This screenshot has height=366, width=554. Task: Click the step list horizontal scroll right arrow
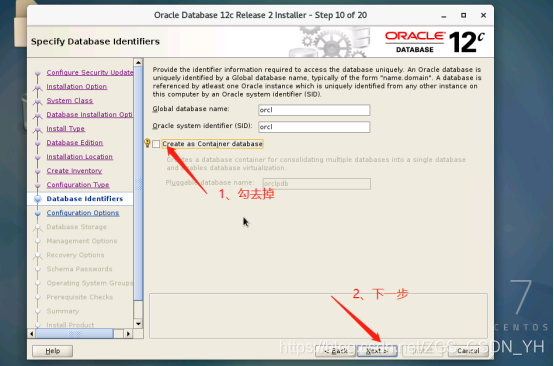coord(128,333)
